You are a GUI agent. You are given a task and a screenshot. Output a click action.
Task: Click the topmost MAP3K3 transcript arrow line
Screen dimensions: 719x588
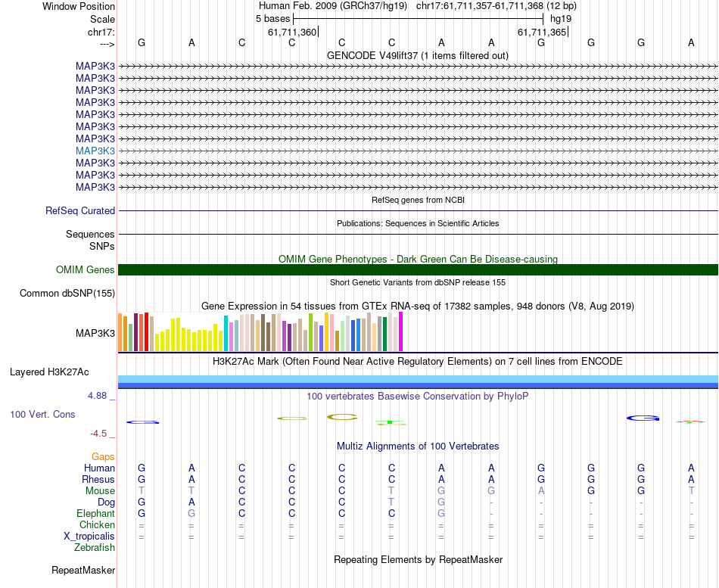click(418, 67)
